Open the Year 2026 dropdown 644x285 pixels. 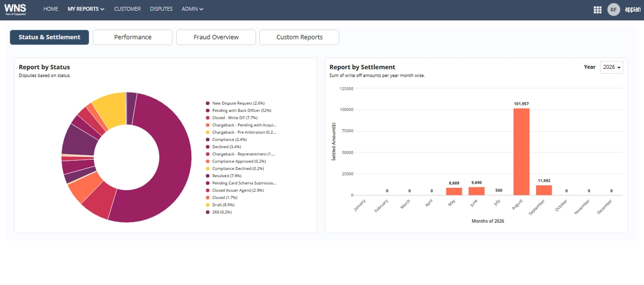611,67
